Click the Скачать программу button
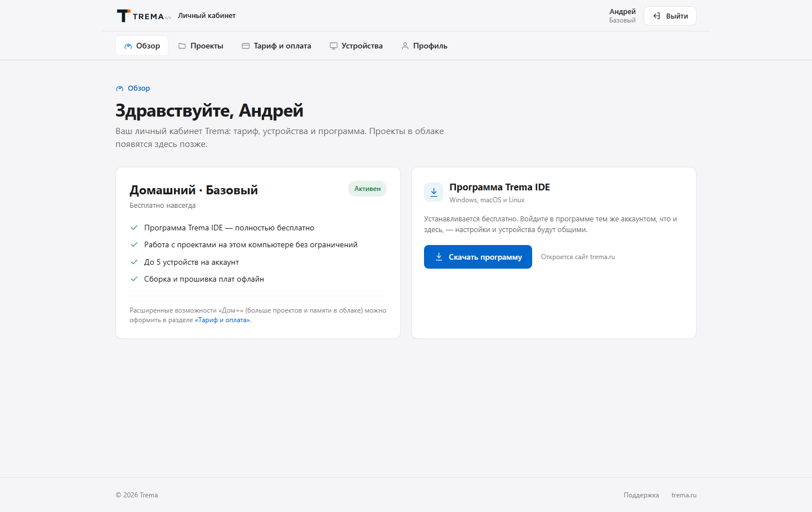The image size is (812, 512). coord(478,257)
